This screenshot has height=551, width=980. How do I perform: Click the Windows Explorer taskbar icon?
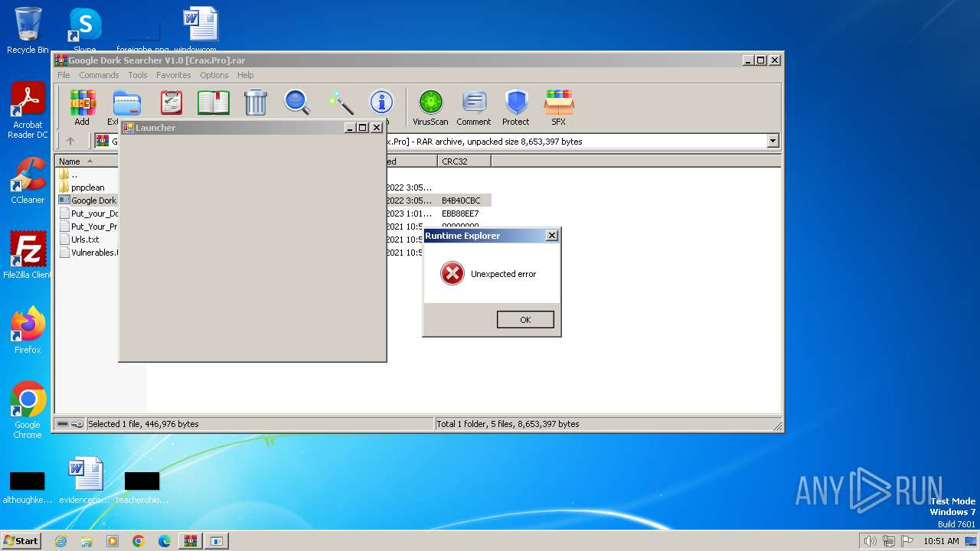pyautogui.click(x=87, y=541)
